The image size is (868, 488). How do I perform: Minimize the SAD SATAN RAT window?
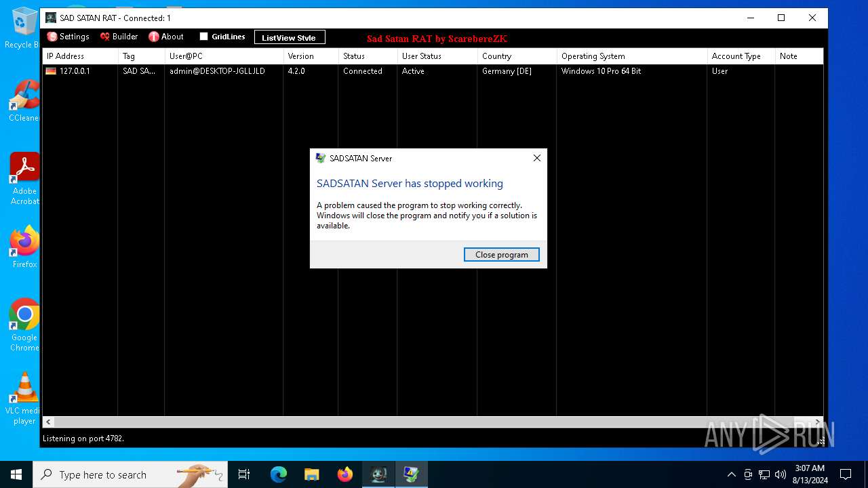coord(750,18)
